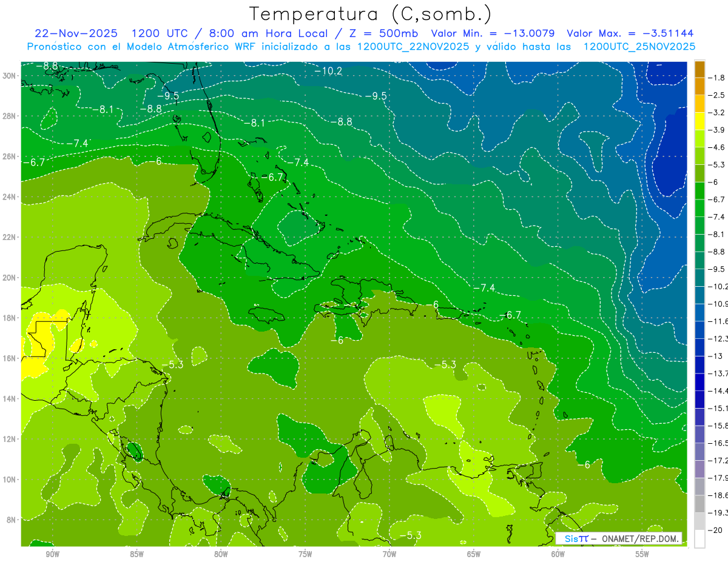Click the -16.5 colorbar scale label
Screen dimensions: 728x562
click(718, 443)
